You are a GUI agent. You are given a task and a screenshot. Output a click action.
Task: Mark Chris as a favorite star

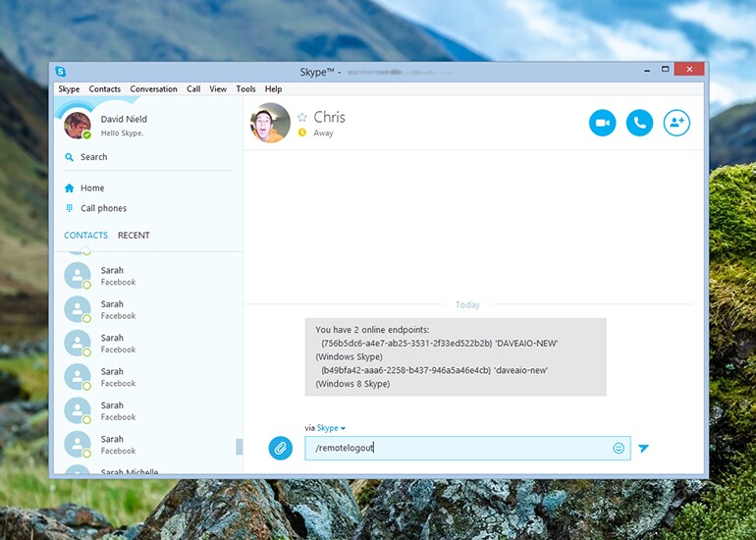click(x=302, y=117)
